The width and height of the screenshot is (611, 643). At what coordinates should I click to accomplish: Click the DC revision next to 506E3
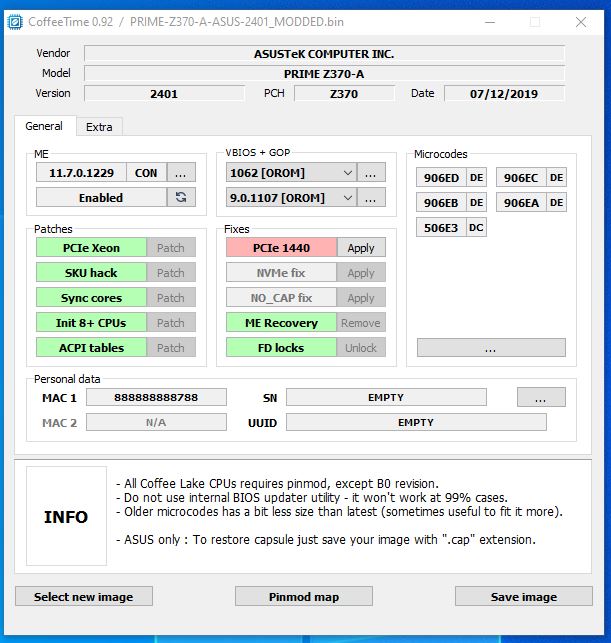476,228
